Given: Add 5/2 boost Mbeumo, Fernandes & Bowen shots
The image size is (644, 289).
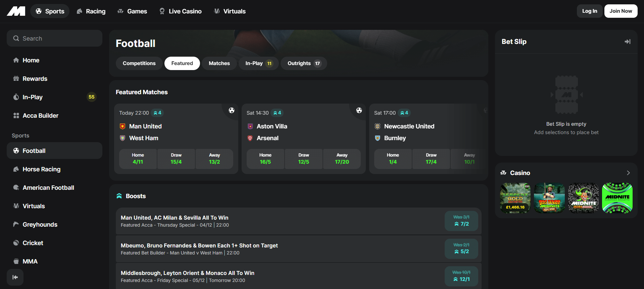Looking at the screenshot, I should pos(461,249).
